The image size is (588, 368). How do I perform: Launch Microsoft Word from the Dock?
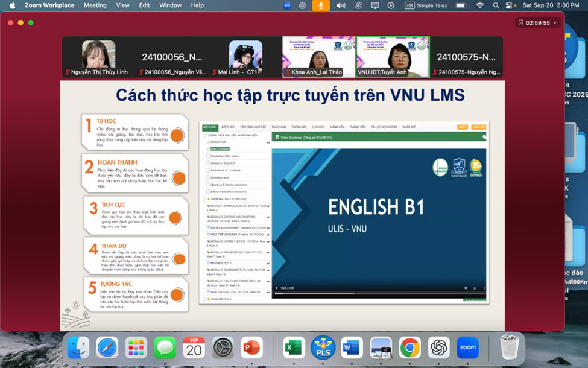coord(352,347)
